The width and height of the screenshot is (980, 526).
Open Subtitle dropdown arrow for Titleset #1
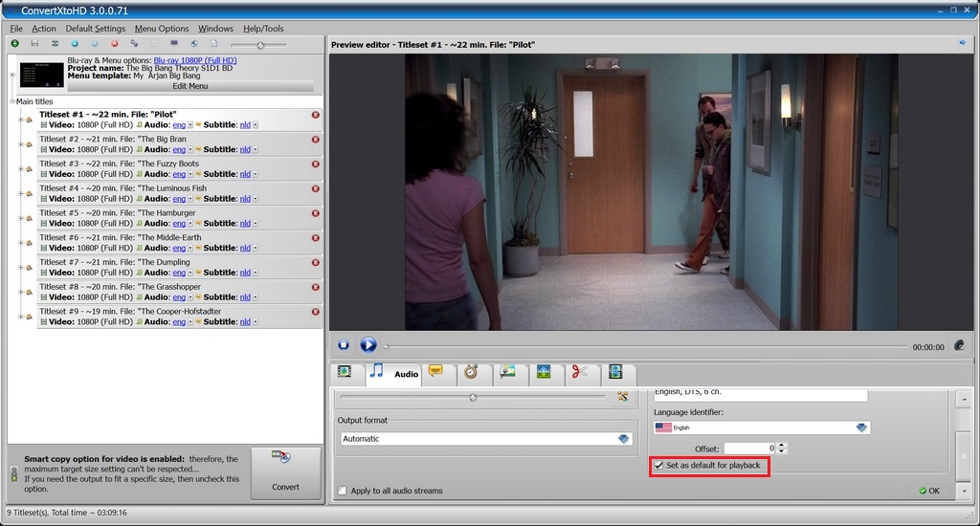(255, 125)
